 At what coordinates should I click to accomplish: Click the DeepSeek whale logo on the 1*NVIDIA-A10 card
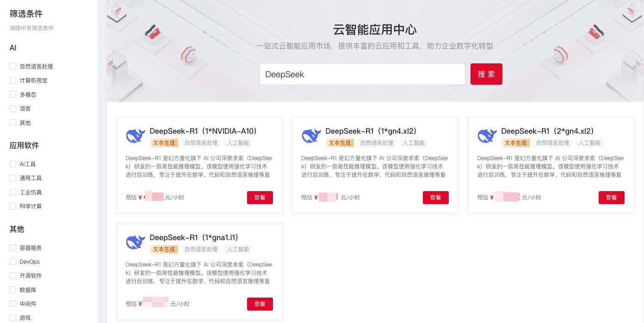(136, 136)
